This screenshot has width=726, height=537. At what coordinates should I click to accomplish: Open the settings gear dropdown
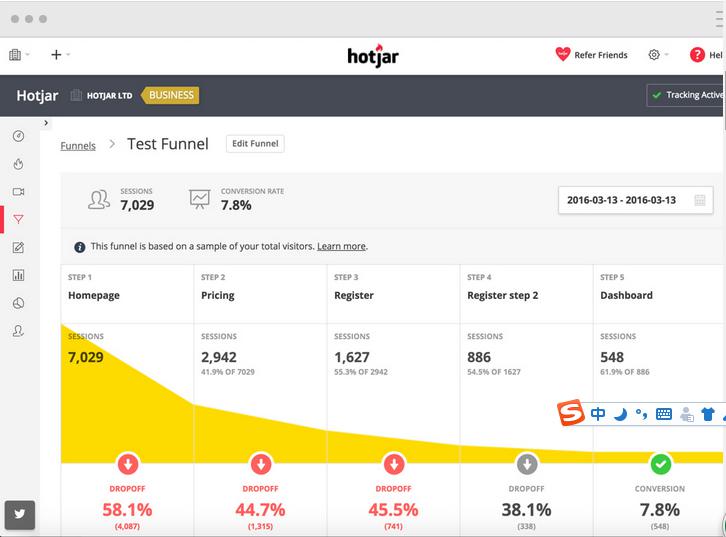coord(658,55)
